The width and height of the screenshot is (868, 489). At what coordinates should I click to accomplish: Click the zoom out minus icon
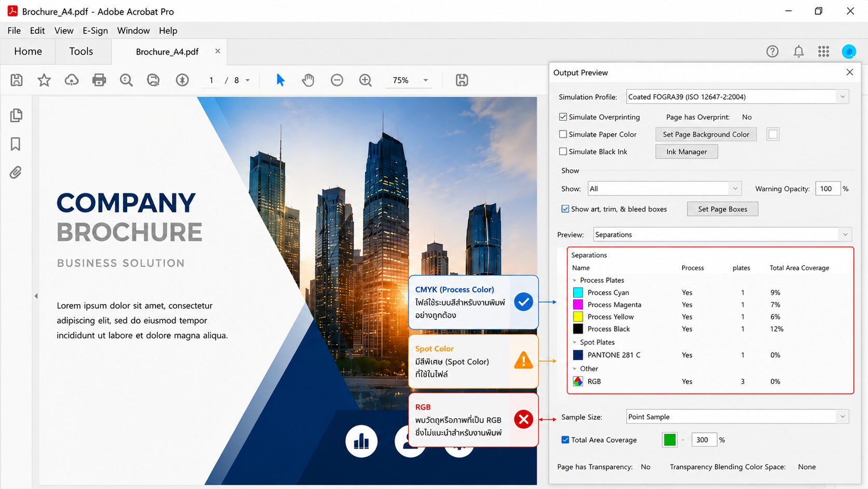(337, 80)
